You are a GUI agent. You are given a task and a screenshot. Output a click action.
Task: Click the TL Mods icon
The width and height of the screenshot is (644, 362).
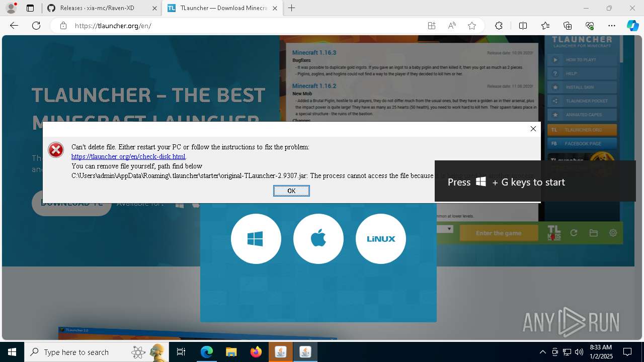pyautogui.click(x=554, y=233)
